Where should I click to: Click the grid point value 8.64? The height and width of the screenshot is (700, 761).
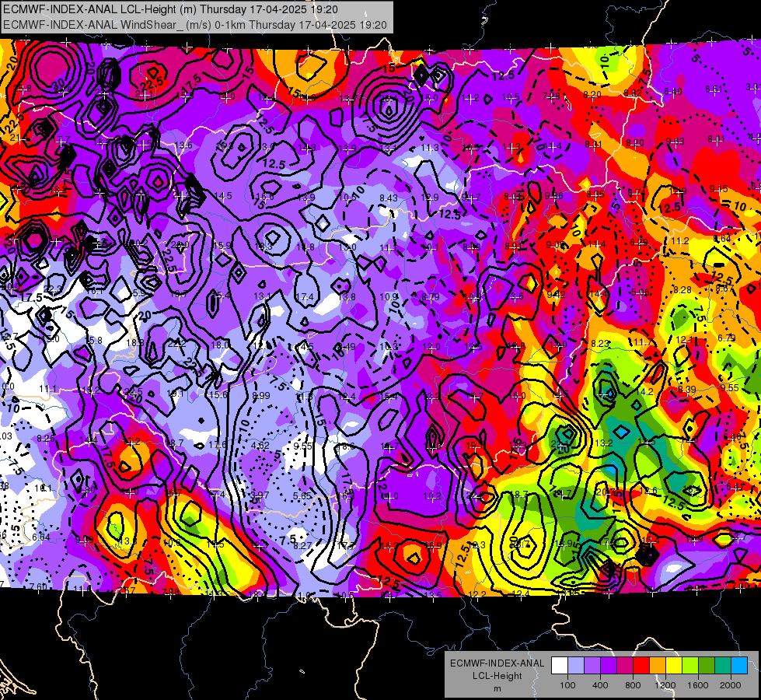721,239
